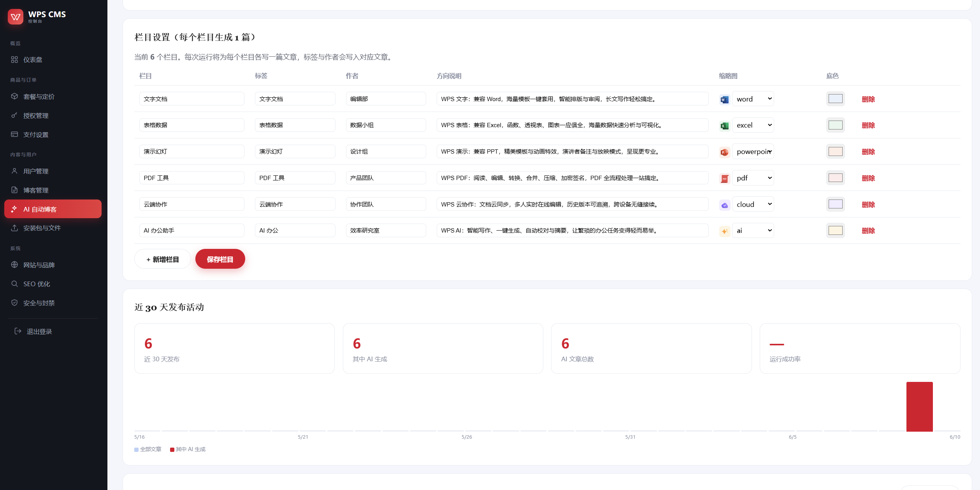Click the AI auto-blog sparkle icon

(14, 209)
